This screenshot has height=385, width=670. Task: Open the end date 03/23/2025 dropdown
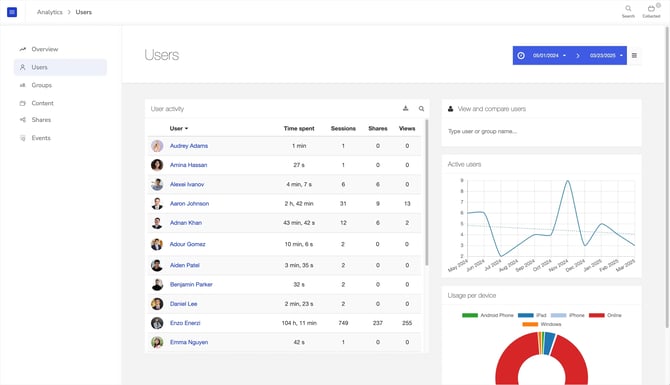[x=606, y=56]
